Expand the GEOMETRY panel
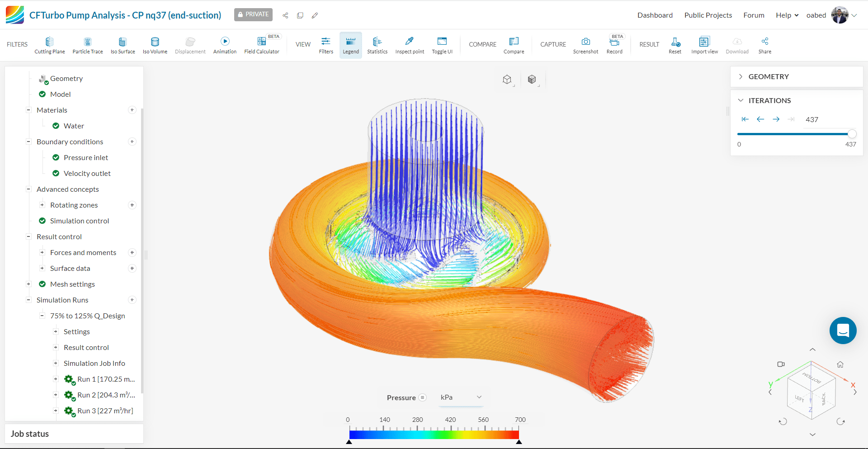The image size is (868, 449). point(769,77)
